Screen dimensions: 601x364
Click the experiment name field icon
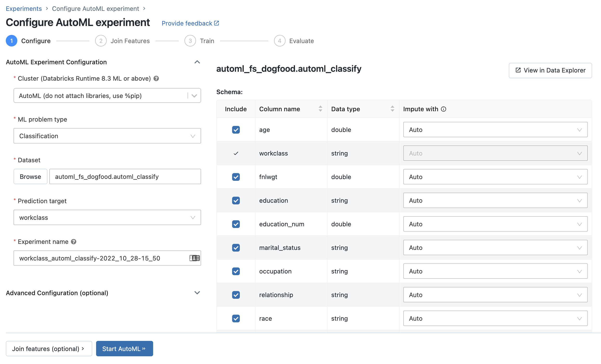coord(194,258)
